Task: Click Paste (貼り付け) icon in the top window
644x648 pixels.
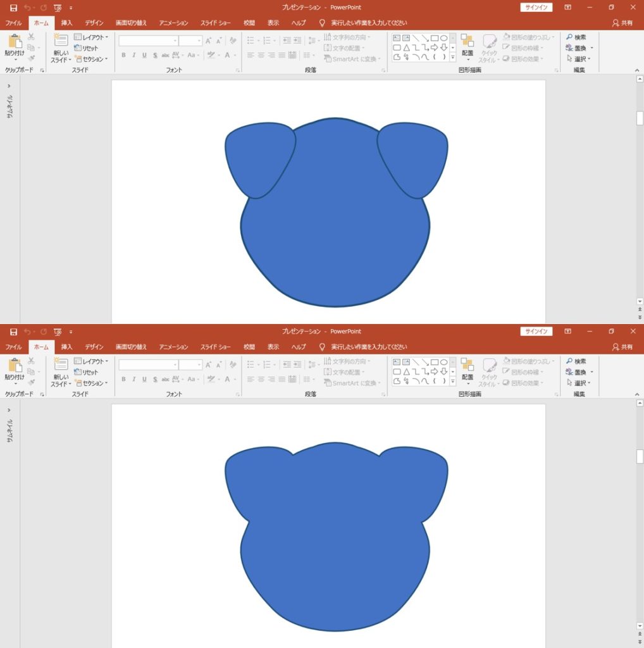Action: (15, 44)
